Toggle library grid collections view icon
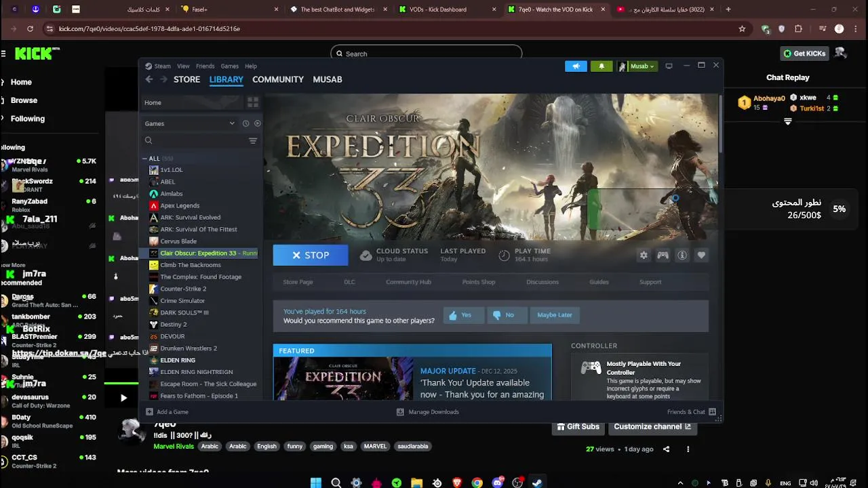This screenshot has width=868, height=488. click(x=253, y=102)
